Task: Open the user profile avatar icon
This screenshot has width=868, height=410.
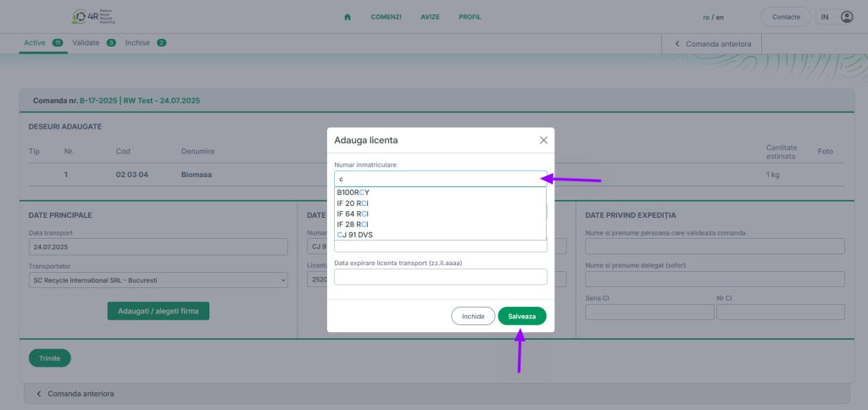Action: [846, 17]
